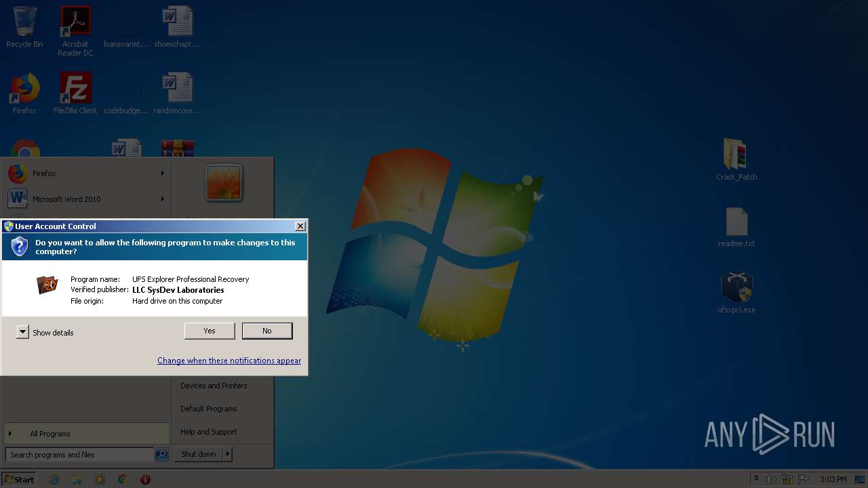This screenshot has width=868, height=488.
Task: Open the Firefox desktop shortcut
Action: 24,94
